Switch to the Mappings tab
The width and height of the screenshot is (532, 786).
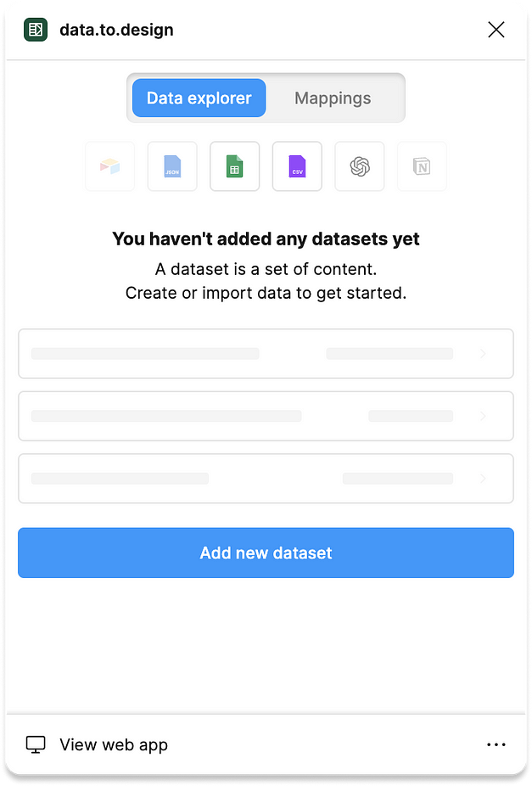coord(332,98)
